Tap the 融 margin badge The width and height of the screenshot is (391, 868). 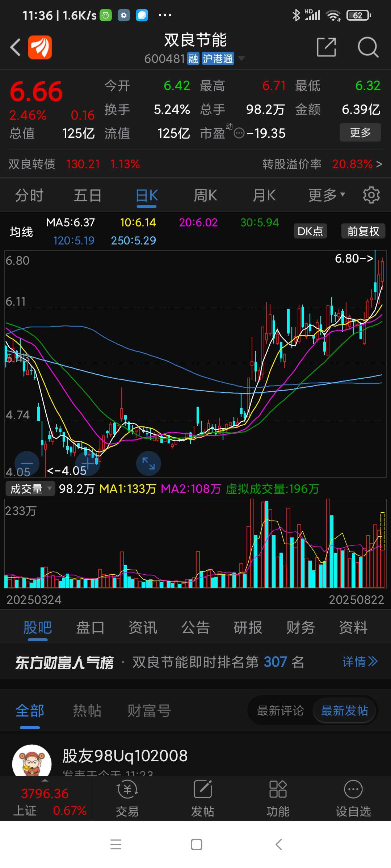coord(193,59)
